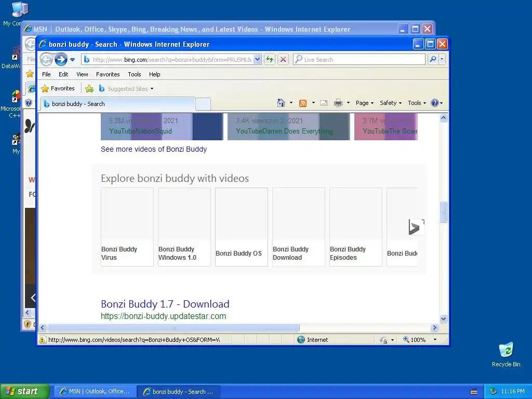The height and width of the screenshot is (399, 532).
Task: Open the File menu
Action: coord(46,74)
